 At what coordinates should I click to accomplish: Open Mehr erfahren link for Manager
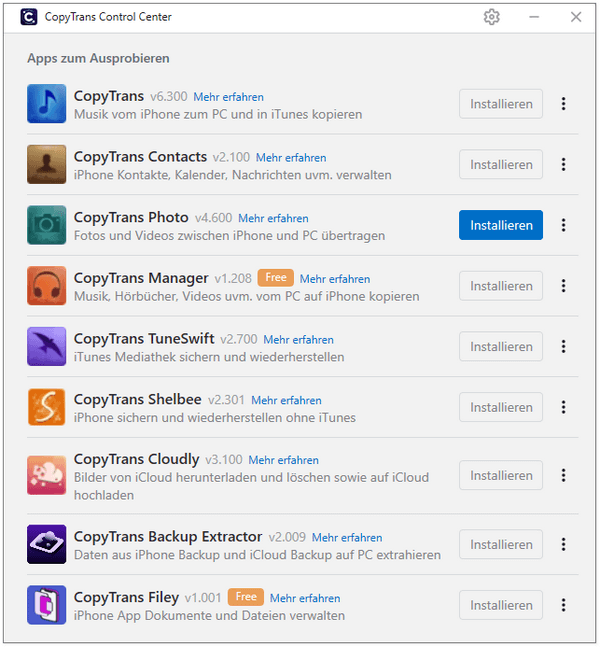[335, 279]
